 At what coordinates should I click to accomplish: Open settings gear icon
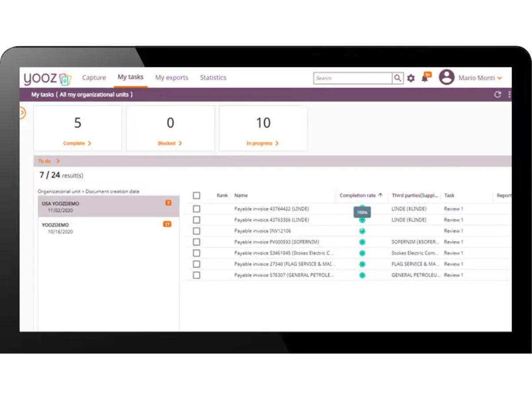pos(411,78)
